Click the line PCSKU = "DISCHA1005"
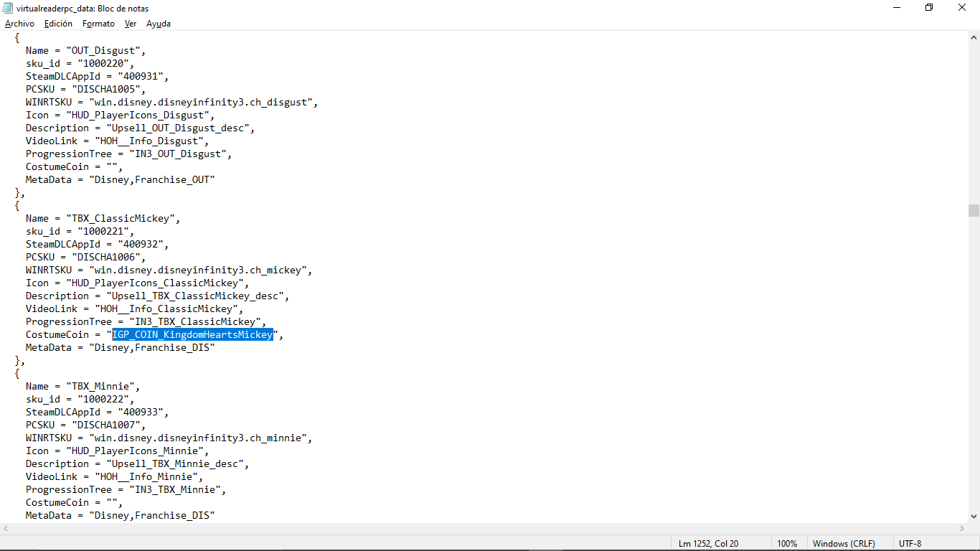The height and width of the screenshot is (551, 980). (x=86, y=90)
